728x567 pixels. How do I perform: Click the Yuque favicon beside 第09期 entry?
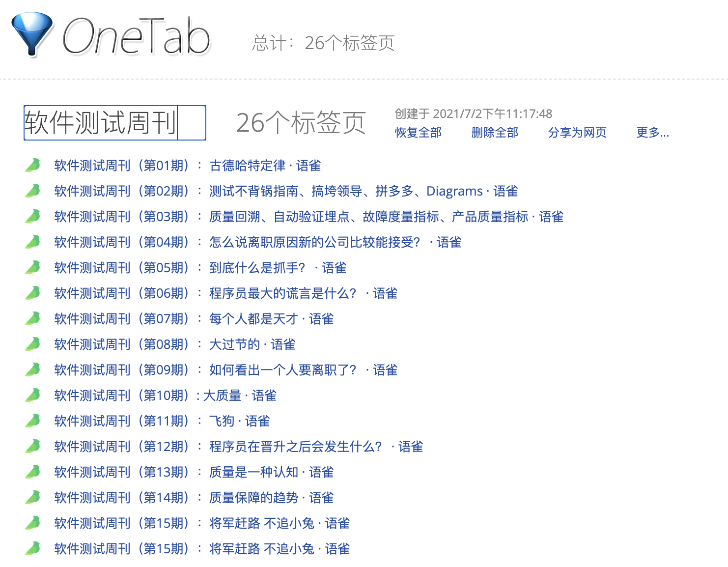click(x=32, y=369)
